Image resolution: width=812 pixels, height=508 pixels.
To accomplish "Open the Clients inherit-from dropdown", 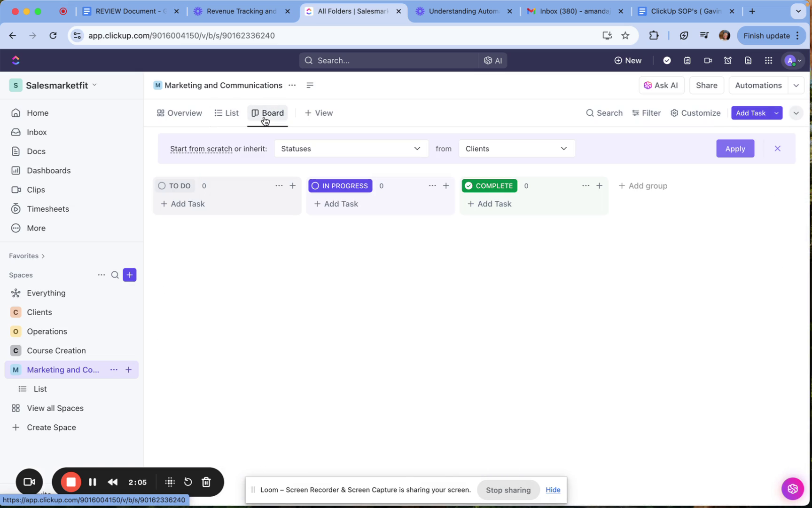I will (516, 149).
